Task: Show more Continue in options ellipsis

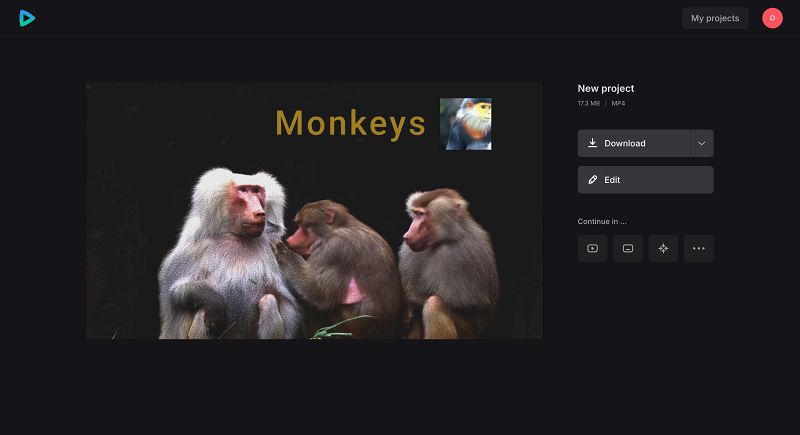Action: point(698,248)
